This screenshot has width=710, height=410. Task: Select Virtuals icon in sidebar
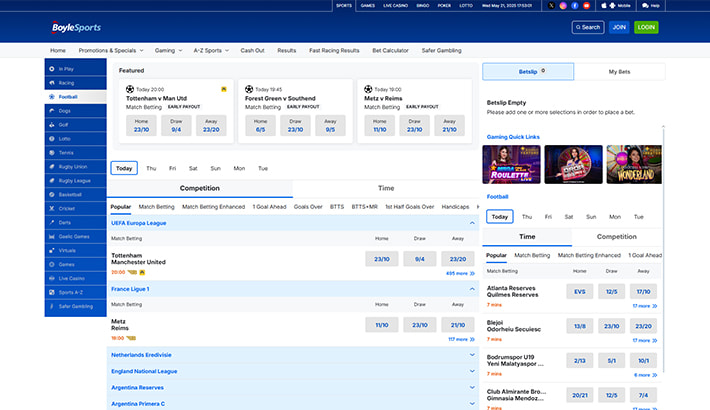tap(52, 251)
